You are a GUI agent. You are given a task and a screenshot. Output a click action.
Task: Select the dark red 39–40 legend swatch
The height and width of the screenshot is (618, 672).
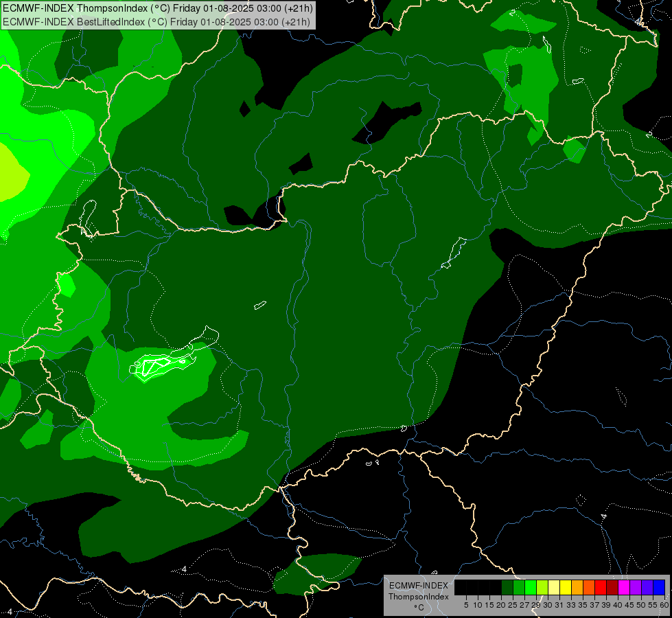[x=612, y=587]
